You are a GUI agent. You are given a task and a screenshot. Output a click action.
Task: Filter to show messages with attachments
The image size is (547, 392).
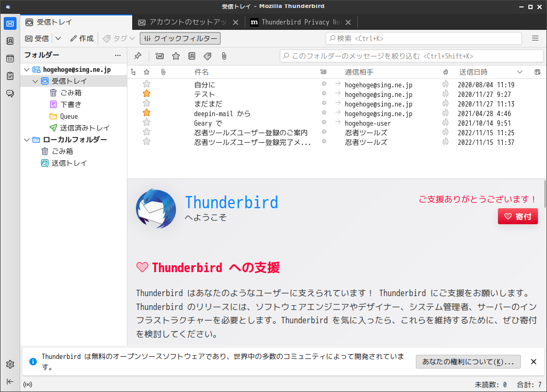[x=224, y=56]
